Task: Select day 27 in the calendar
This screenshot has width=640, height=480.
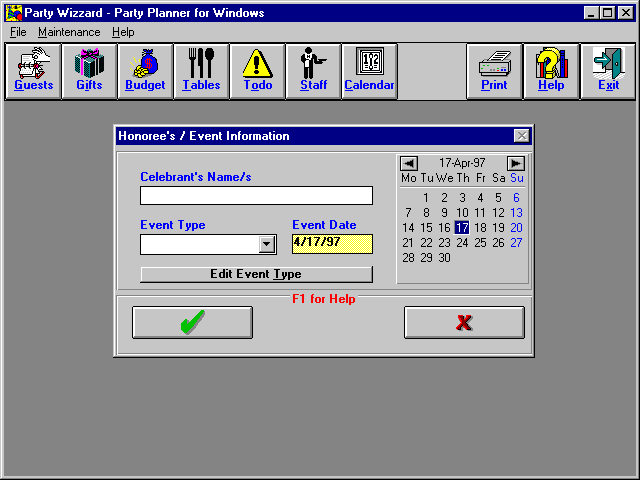Action: [x=516, y=243]
